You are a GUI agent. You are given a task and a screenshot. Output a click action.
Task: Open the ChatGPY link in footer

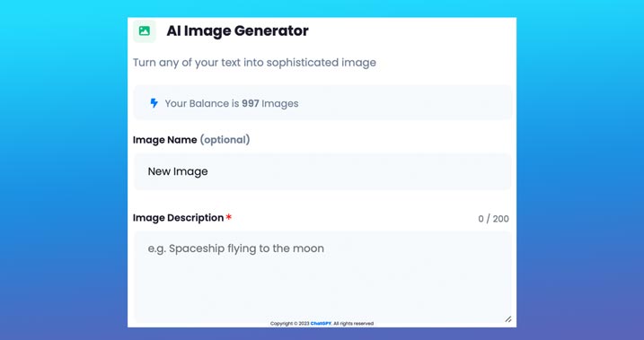[321, 324]
